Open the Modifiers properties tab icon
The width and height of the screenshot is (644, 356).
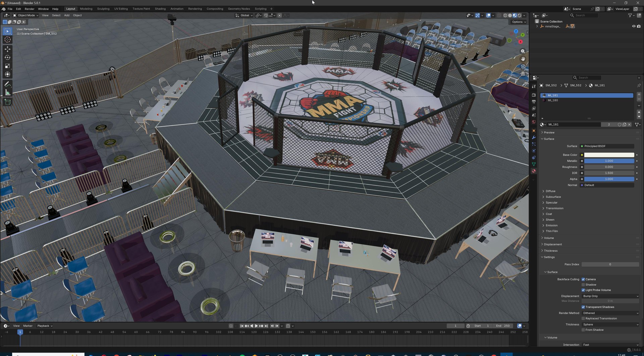click(534, 137)
